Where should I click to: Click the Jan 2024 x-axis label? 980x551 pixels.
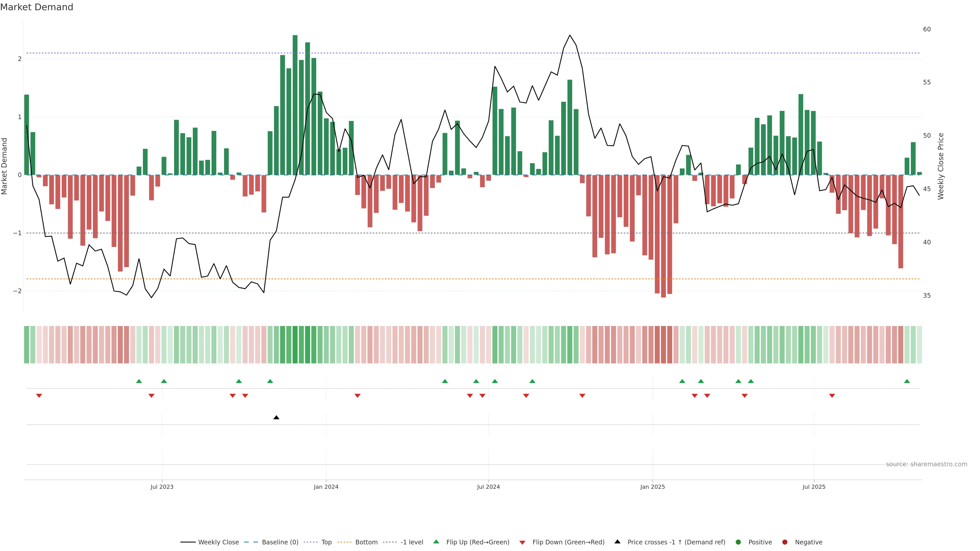pyautogui.click(x=326, y=487)
